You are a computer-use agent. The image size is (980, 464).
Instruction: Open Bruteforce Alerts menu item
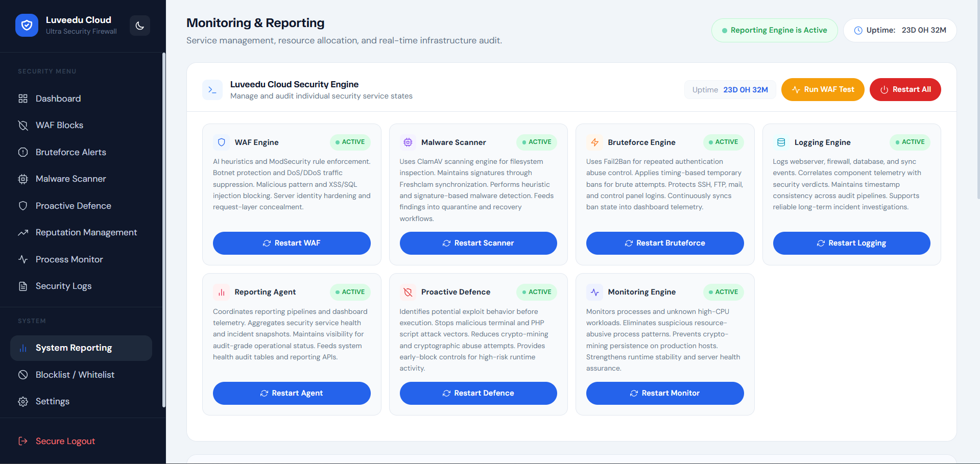click(x=81, y=152)
